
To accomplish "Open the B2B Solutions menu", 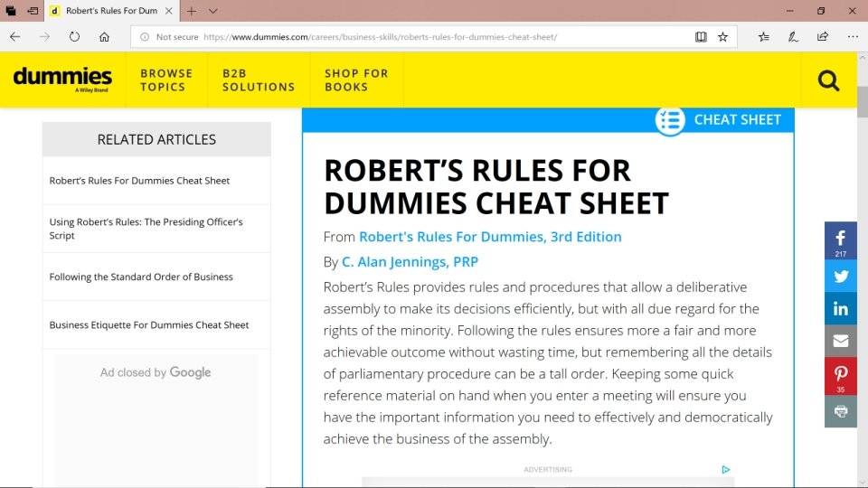I will point(259,80).
